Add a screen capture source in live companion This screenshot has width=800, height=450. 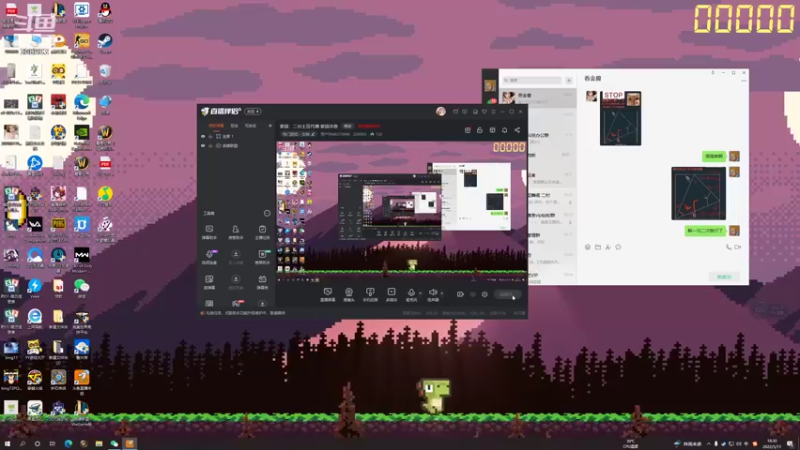[x=328, y=294]
